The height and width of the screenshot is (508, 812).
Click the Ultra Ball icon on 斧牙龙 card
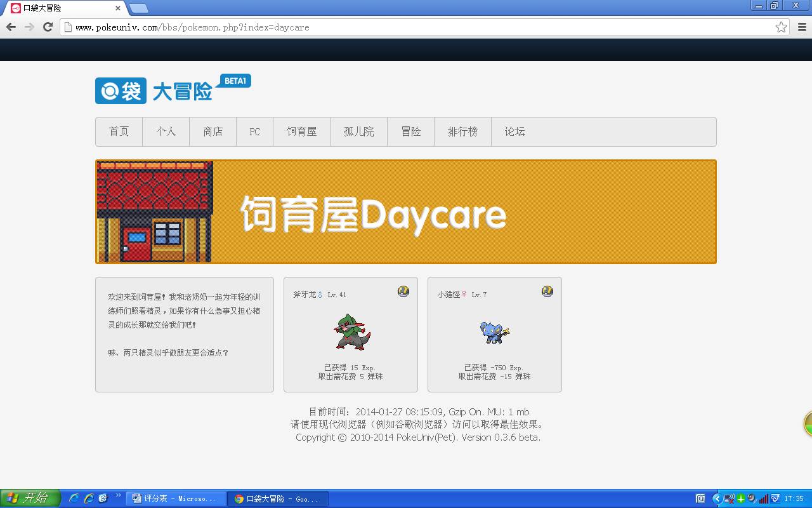(x=403, y=291)
